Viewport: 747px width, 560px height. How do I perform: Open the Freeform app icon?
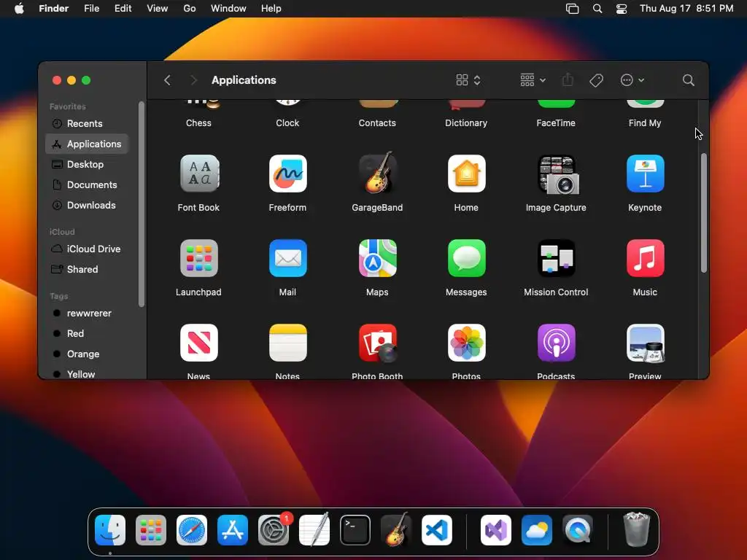[287, 174]
